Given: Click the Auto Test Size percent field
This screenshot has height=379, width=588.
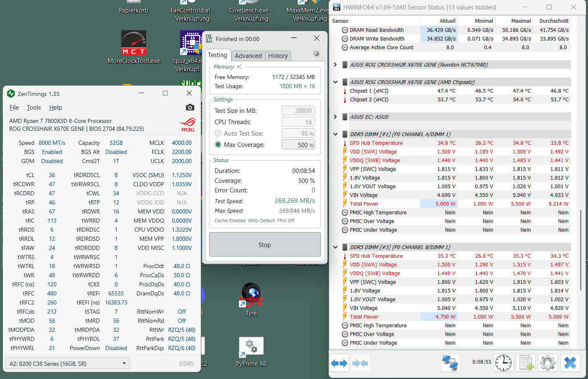Looking at the screenshot, I should [298, 133].
